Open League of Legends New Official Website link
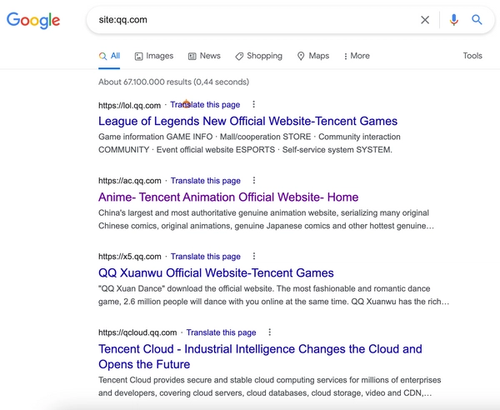 [x=248, y=121]
